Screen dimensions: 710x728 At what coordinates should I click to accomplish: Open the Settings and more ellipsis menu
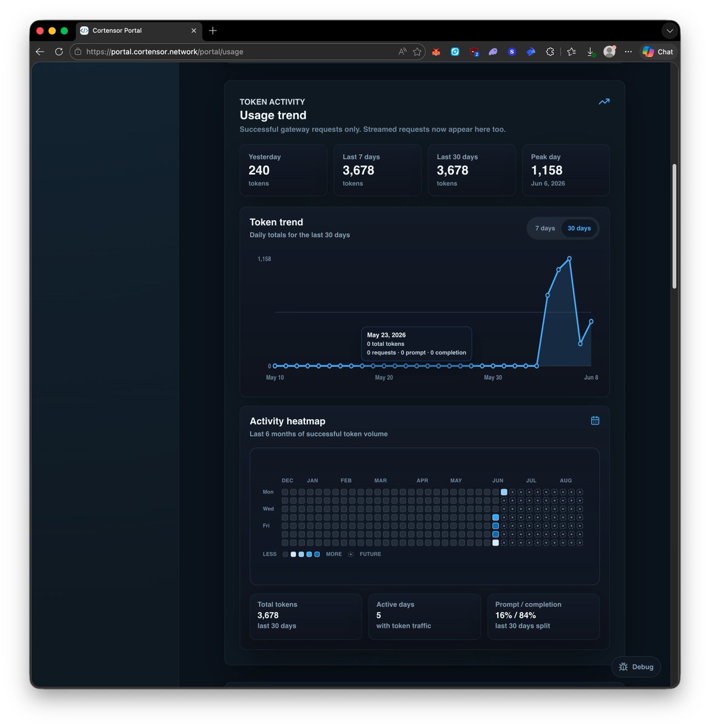(x=628, y=52)
